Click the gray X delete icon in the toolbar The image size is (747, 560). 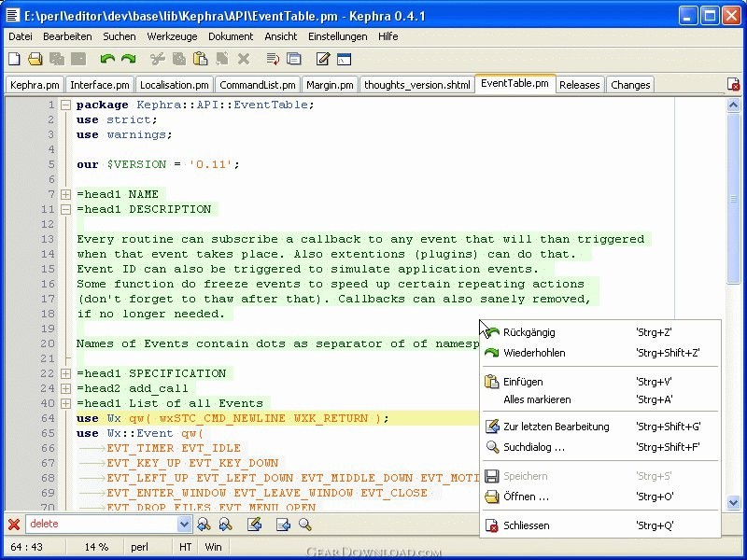[244, 59]
